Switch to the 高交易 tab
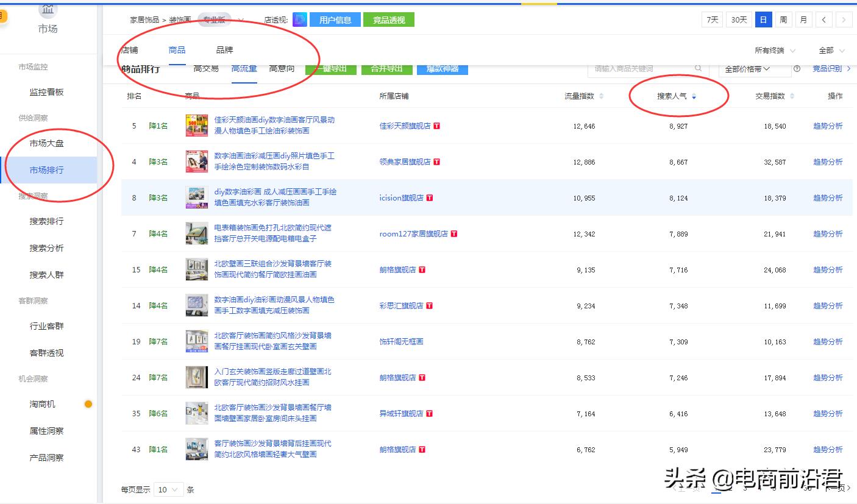This screenshot has width=857, height=504. click(x=206, y=68)
